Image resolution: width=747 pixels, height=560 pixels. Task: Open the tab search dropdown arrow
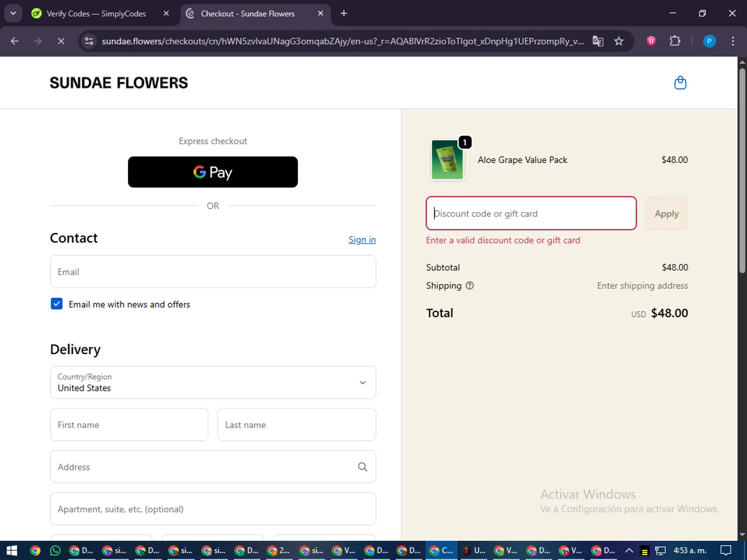coord(13,13)
